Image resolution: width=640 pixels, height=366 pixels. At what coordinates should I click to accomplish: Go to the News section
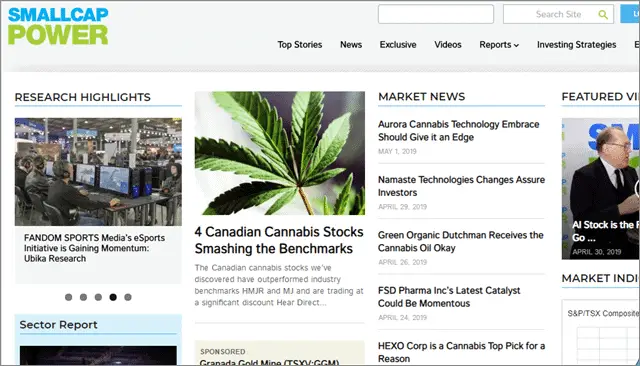(351, 44)
